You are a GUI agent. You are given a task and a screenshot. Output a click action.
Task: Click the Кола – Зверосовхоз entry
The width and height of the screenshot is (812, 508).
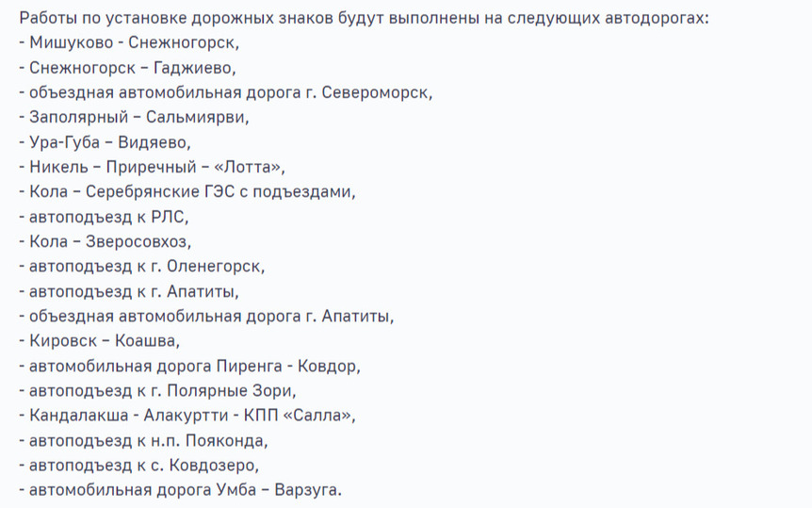[x=106, y=241]
